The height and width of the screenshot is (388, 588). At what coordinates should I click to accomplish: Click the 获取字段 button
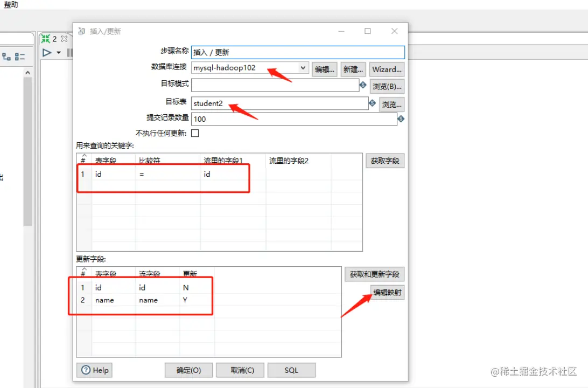(385, 161)
